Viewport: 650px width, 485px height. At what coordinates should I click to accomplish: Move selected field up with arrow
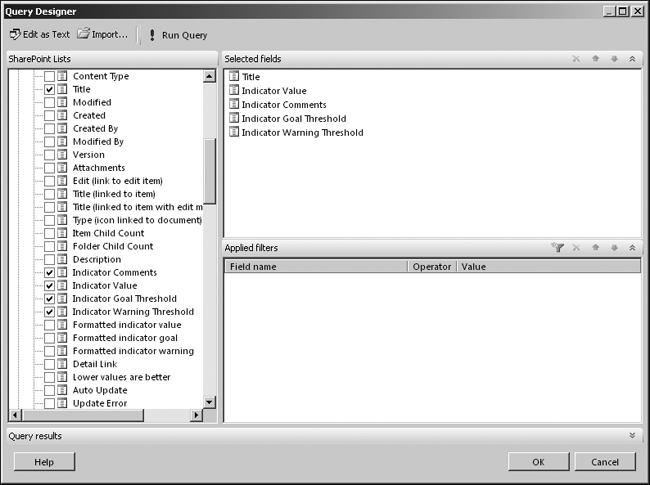[x=595, y=58]
